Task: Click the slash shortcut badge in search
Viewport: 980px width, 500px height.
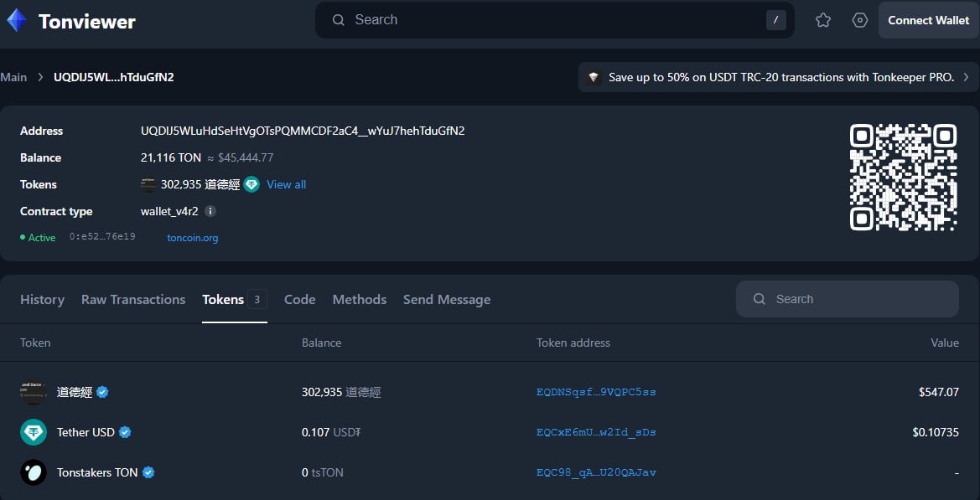Action: click(x=775, y=20)
